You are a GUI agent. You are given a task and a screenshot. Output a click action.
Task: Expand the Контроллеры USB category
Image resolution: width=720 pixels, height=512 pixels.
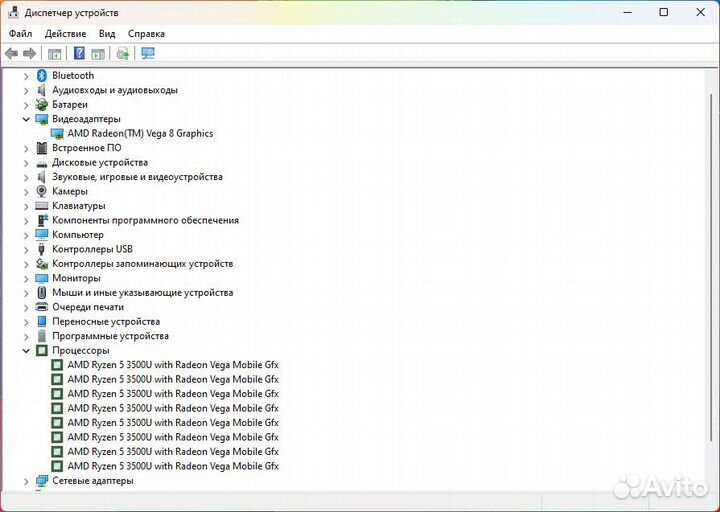coord(26,249)
